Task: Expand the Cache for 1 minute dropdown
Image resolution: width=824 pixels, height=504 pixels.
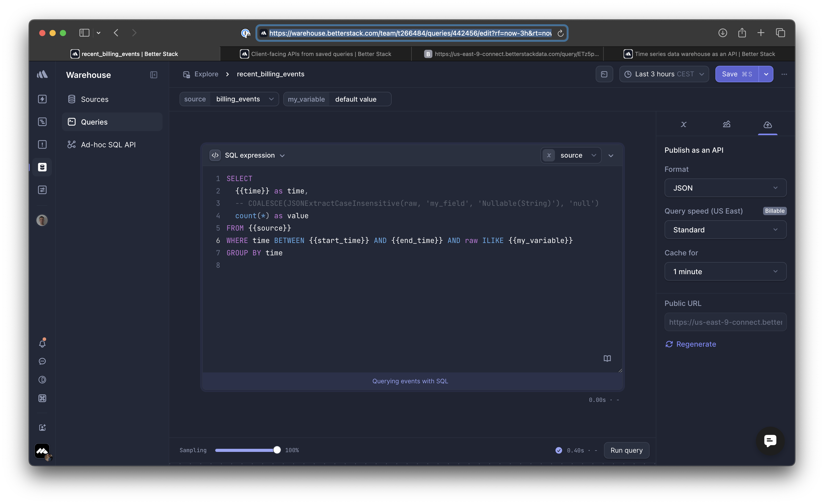Action: point(725,272)
